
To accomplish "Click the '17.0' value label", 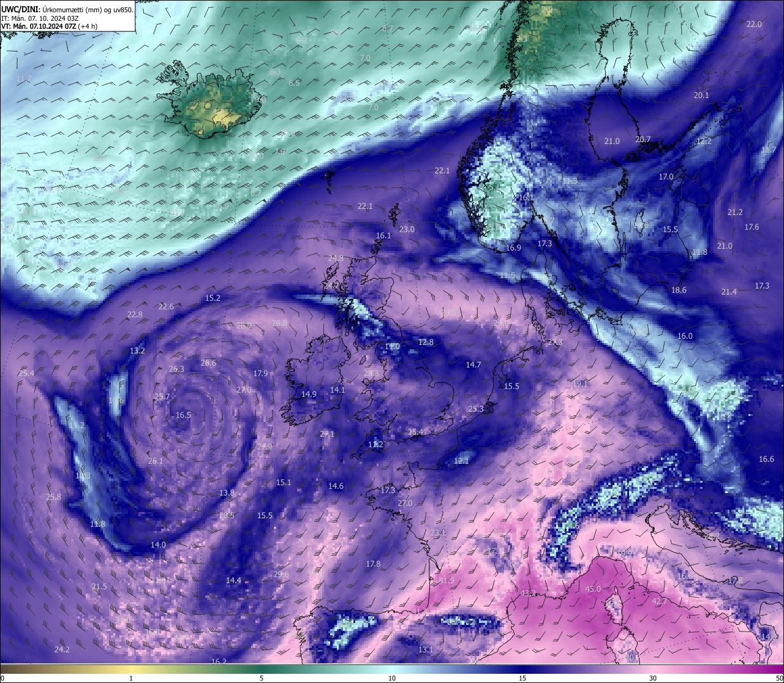I will point(666,176).
